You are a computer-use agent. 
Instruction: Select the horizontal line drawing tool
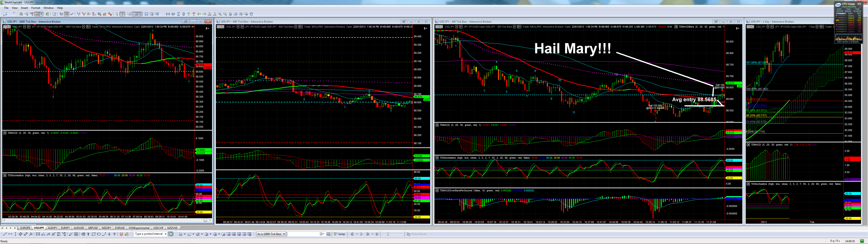[10, 234]
